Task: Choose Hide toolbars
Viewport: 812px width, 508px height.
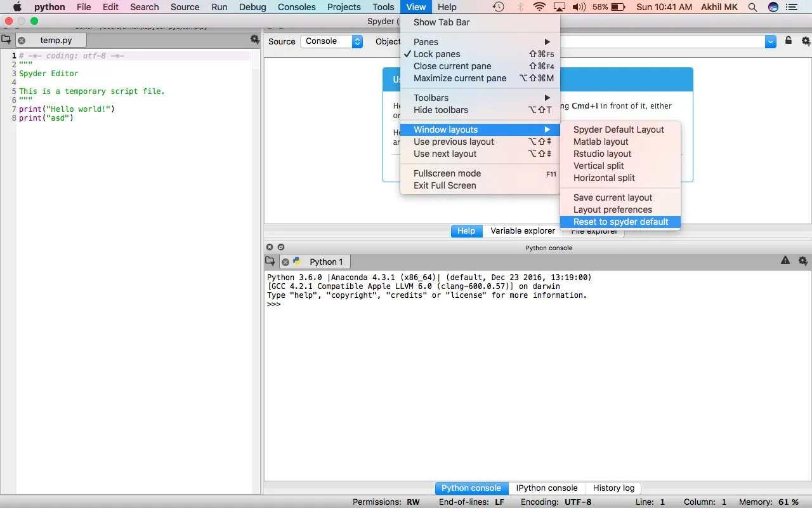Action: pyautogui.click(x=480, y=110)
